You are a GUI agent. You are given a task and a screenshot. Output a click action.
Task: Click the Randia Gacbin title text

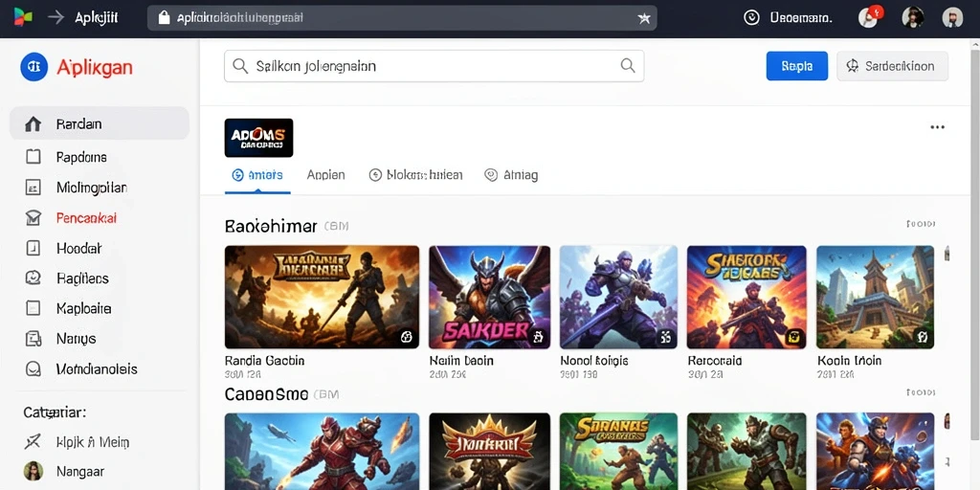264,361
